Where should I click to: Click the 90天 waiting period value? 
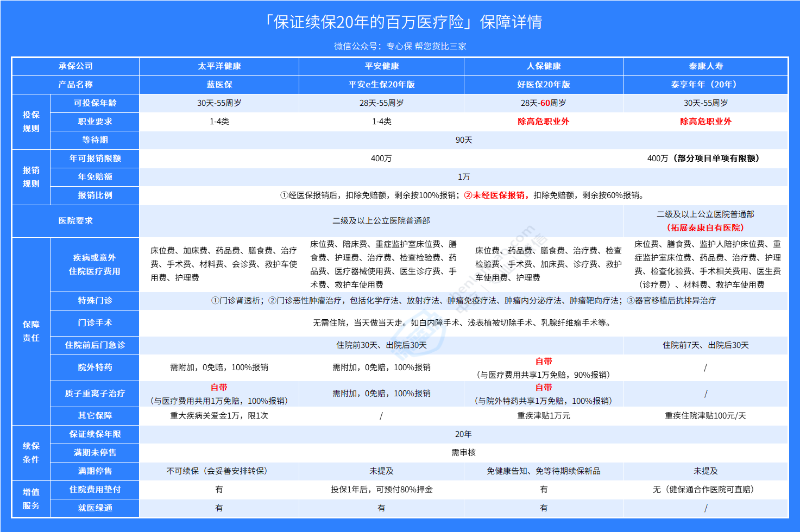coord(464,140)
